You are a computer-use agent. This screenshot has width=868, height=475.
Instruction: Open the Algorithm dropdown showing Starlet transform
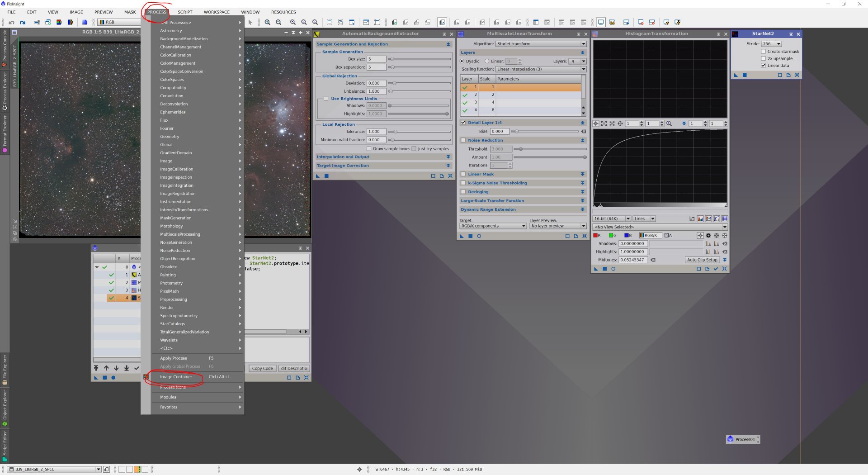(541, 44)
